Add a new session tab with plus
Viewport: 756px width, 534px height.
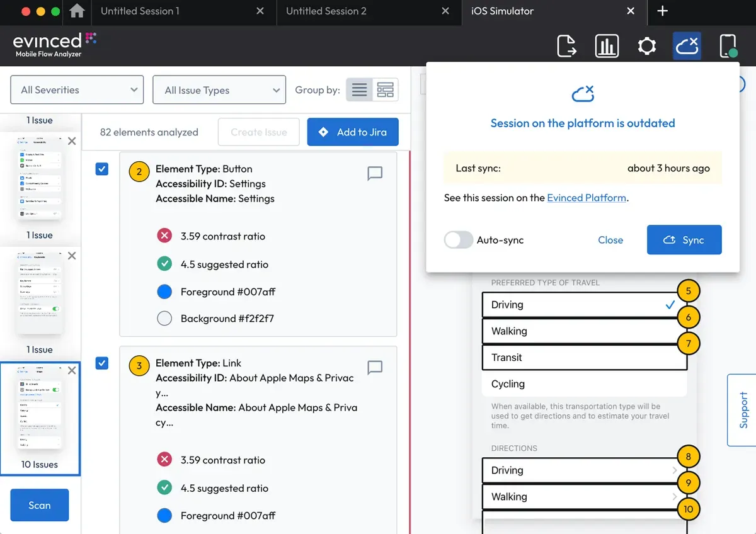click(662, 11)
